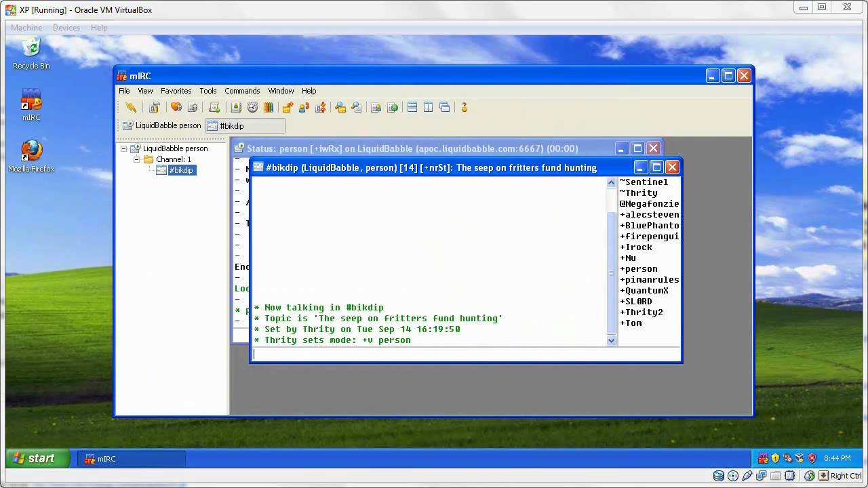This screenshot has height=488, width=868.
Task: Open the Received Files toolbar icon
Action: point(340,107)
